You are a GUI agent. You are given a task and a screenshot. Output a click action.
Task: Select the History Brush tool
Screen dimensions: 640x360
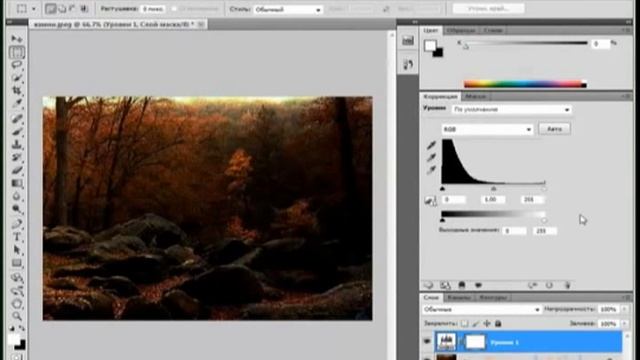17,157
